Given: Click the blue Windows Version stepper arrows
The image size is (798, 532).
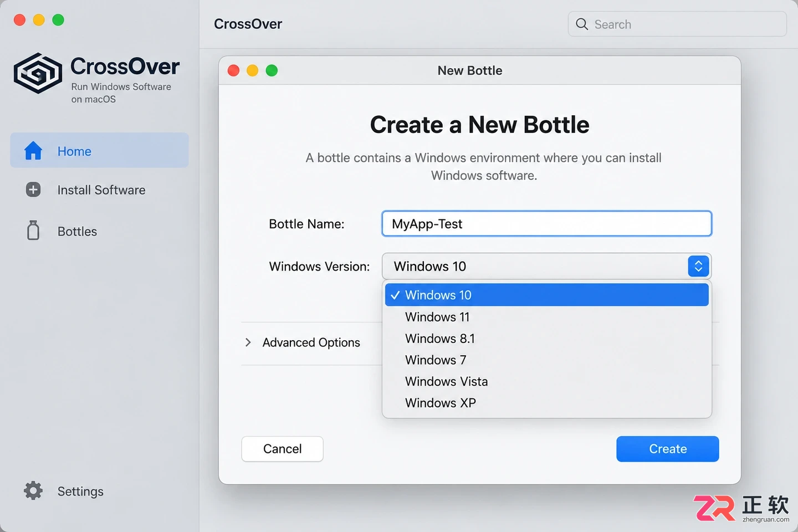Looking at the screenshot, I should tap(698, 266).
